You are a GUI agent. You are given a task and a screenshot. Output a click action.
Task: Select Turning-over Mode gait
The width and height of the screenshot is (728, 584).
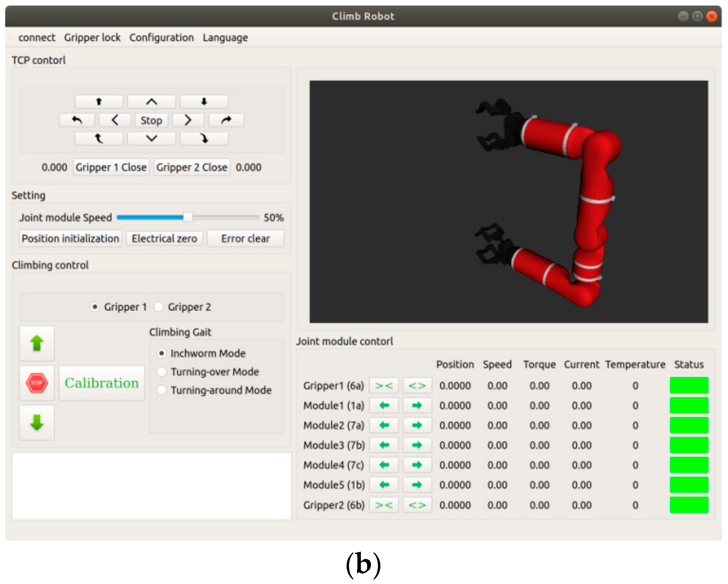(161, 372)
